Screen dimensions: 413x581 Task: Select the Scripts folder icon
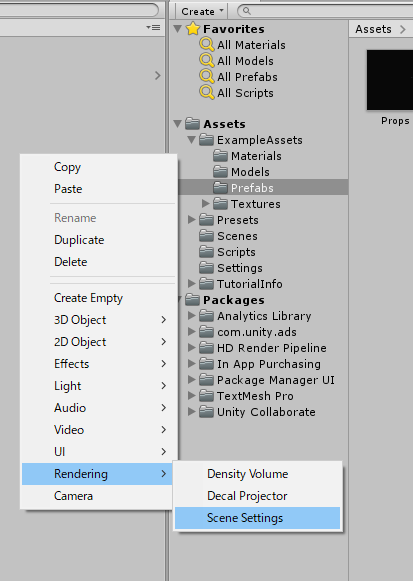[x=206, y=251]
